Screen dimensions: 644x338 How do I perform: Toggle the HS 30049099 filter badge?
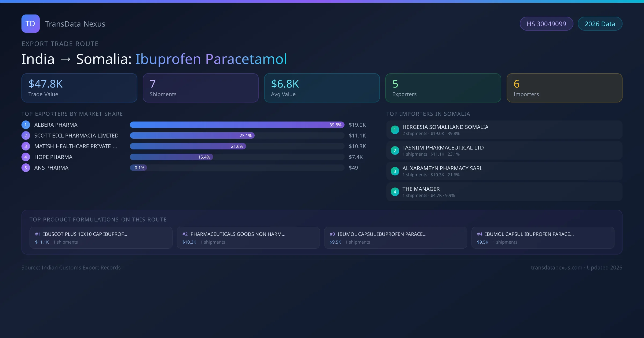coord(546,24)
